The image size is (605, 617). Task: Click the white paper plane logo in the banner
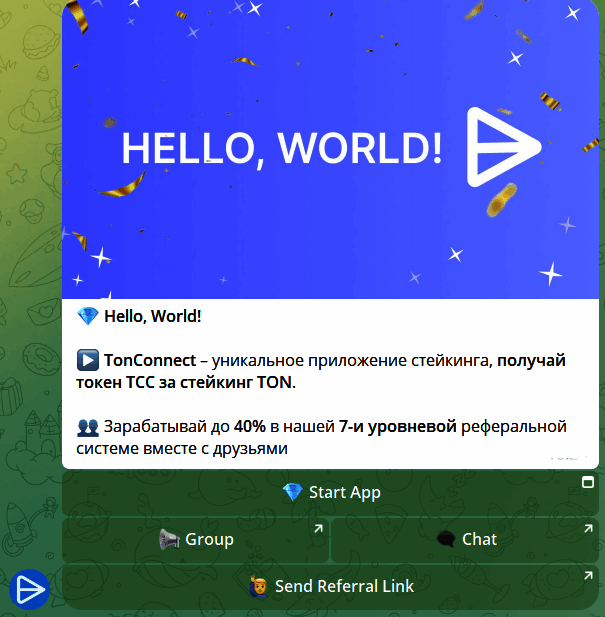pos(504,147)
